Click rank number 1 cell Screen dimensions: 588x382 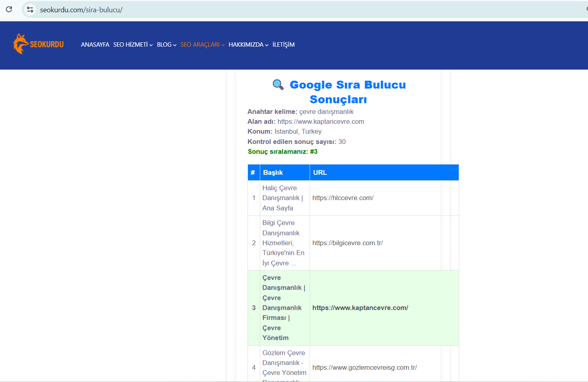(x=254, y=198)
